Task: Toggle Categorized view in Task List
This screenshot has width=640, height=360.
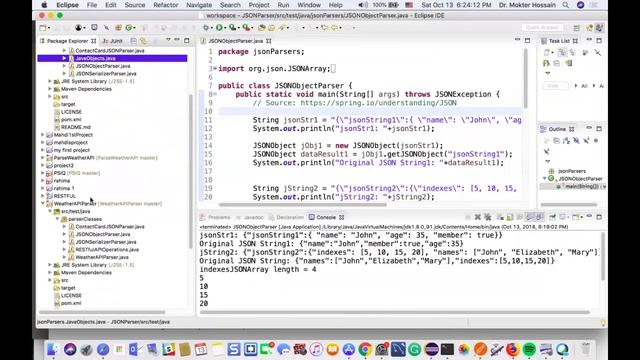Action: click(562, 53)
